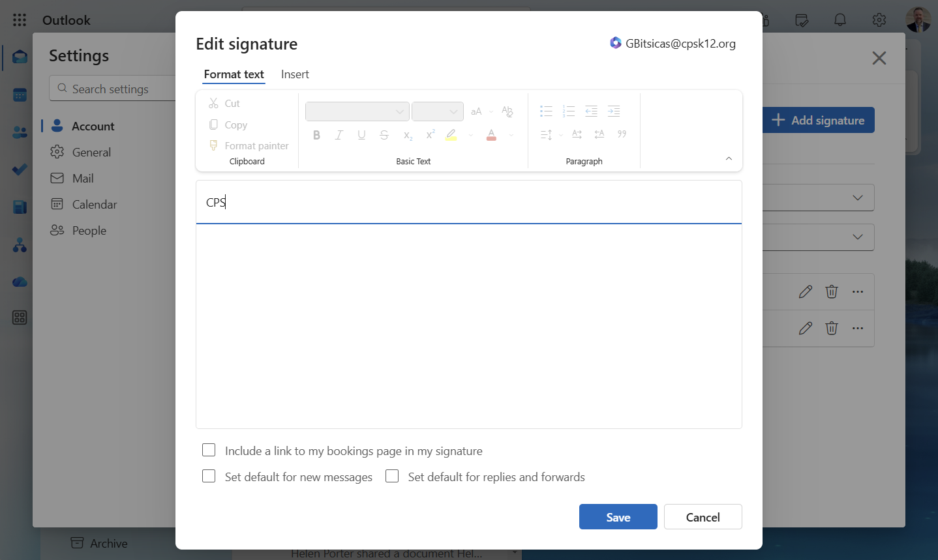Open the Outlook settings gear
This screenshot has height=560, width=938.
(879, 20)
